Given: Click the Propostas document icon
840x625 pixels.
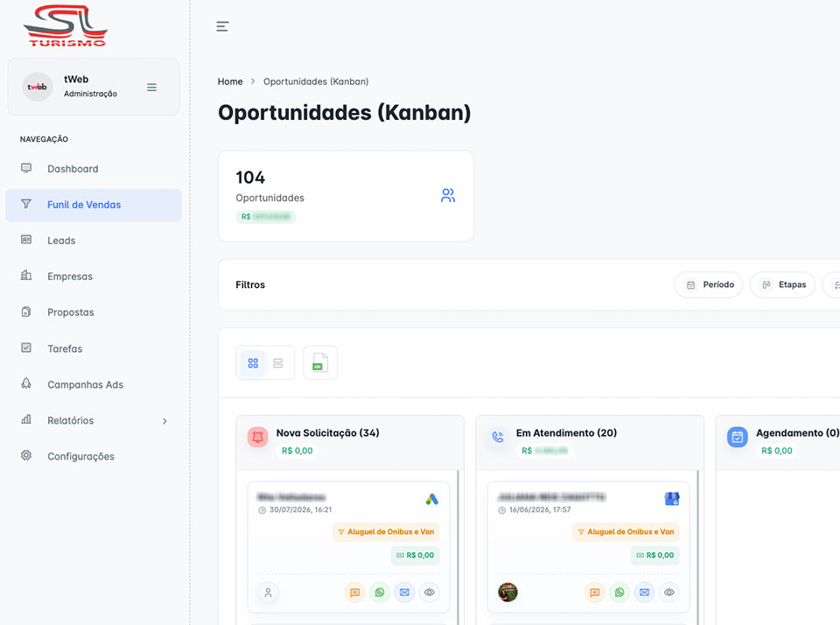Looking at the screenshot, I should pos(26,312).
